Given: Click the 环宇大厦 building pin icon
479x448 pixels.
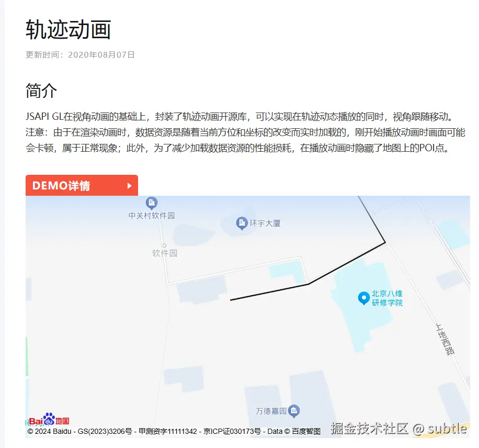Looking at the screenshot, I should pyautogui.click(x=242, y=223).
